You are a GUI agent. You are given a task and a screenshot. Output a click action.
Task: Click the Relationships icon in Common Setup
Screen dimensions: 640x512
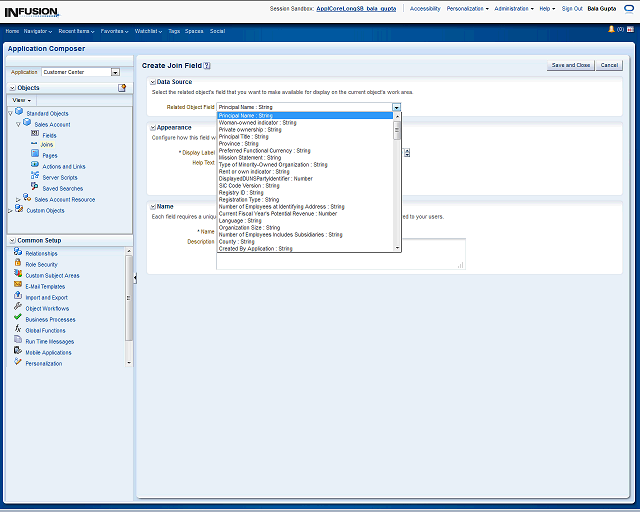point(18,253)
